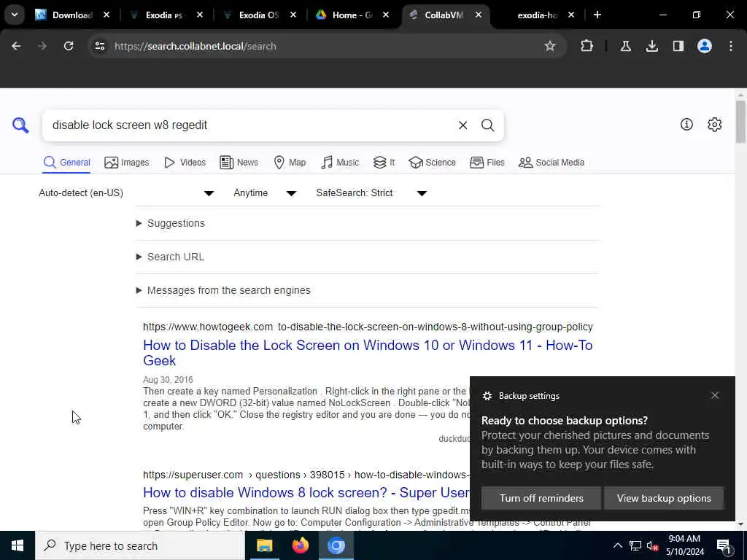Switch to the Files search tab
747x560 pixels.
coord(487,163)
